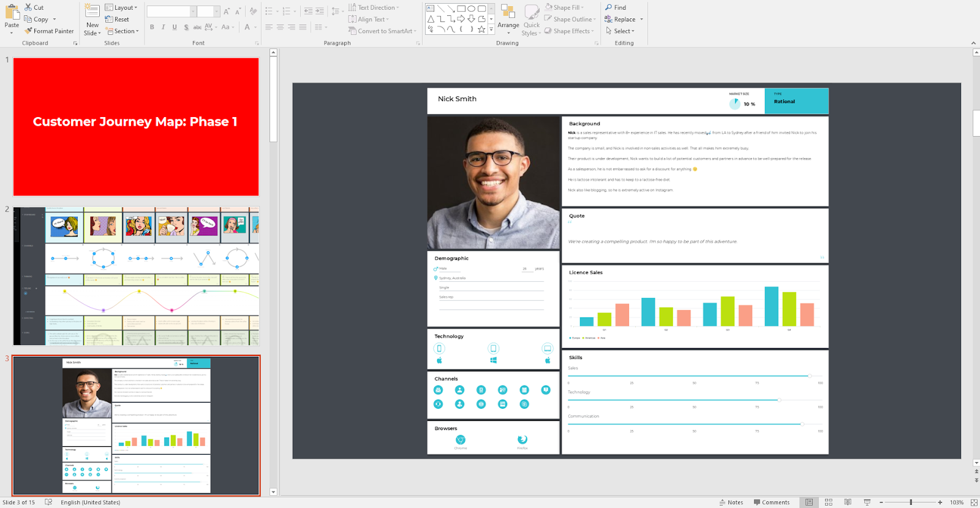This screenshot has height=508, width=980.
Task: Open Reading View from status bar
Action: (848, 502)
